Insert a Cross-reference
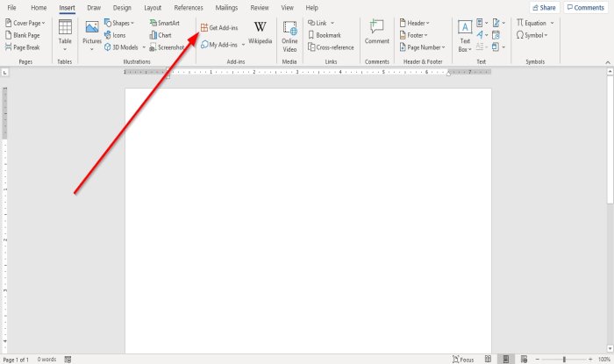 [331, 47]
